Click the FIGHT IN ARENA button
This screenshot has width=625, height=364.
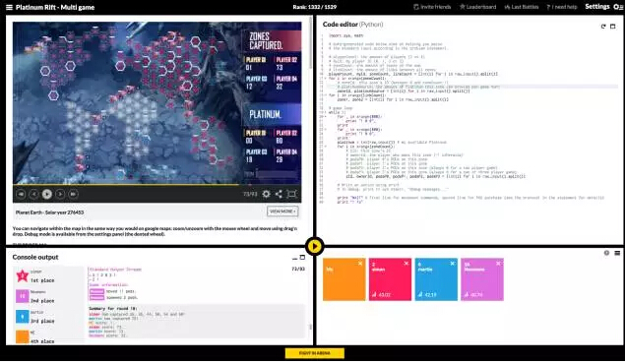click(315, 353)
